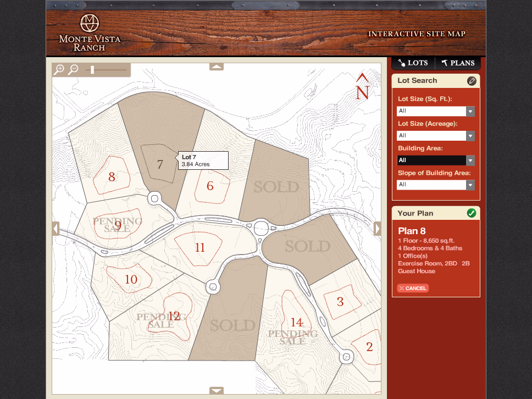This screenshot has height=399, width=532.
Task: Select Lot 6 on the site map
Action: 210,186
